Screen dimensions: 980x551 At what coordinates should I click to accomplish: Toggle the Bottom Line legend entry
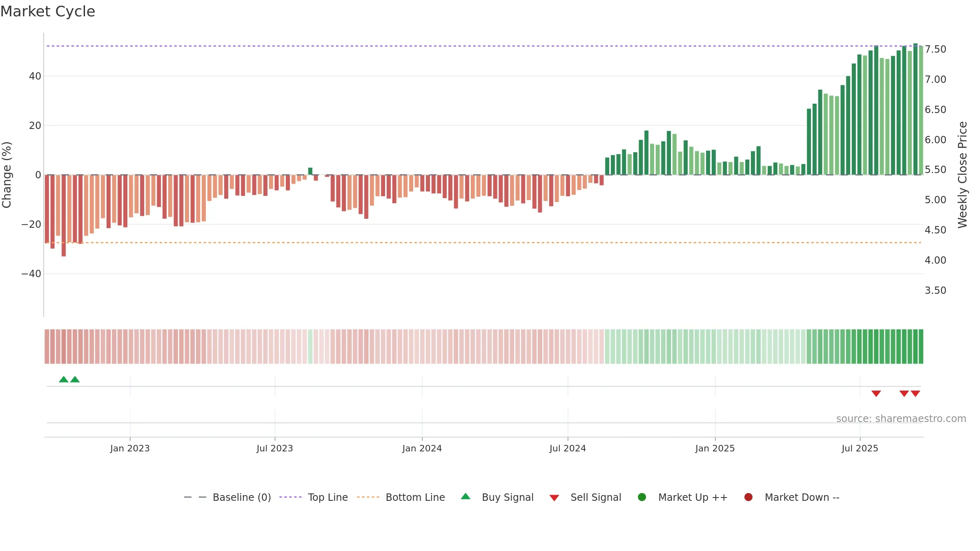coord(401,497)
